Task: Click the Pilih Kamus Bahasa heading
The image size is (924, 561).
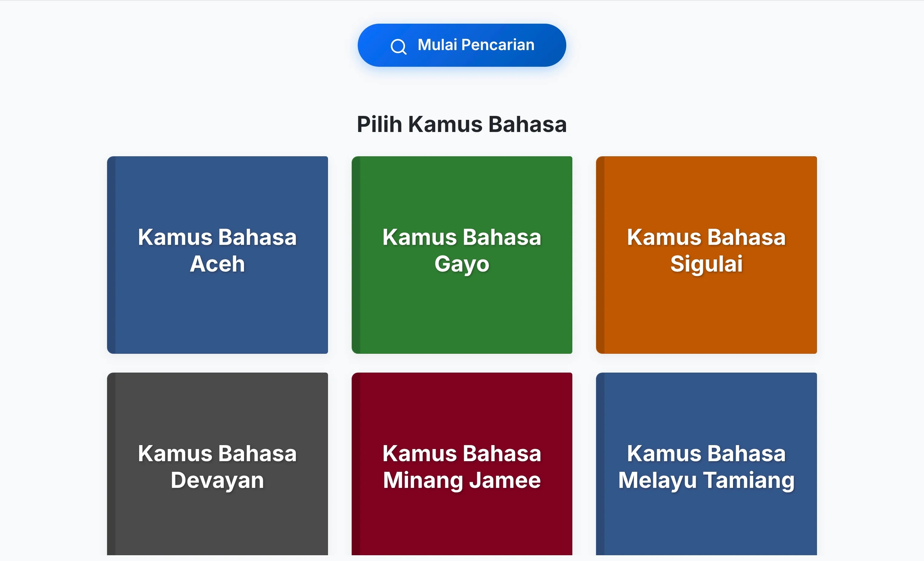Action: (x=462, y=124)
